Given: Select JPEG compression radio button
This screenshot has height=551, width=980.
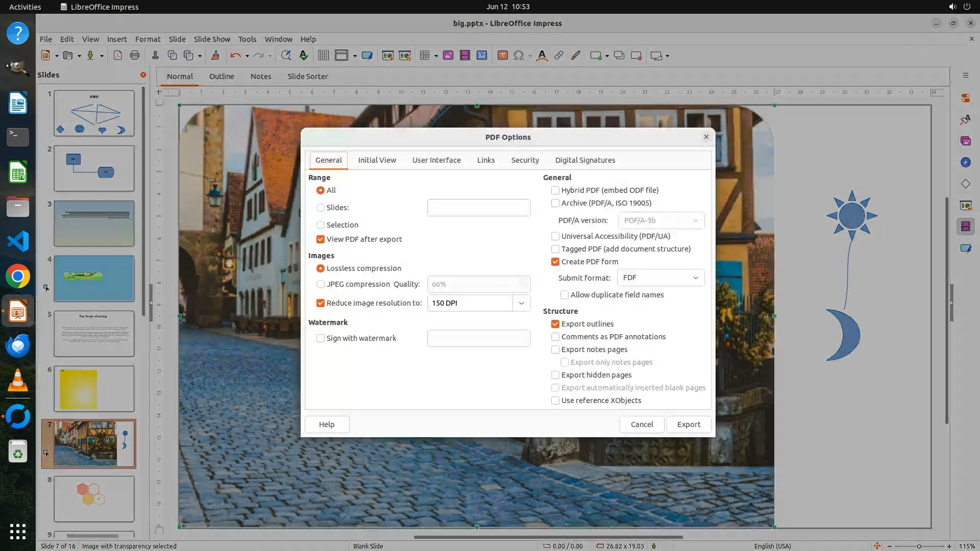Looking at the screenshot, I should pos(321,284).
